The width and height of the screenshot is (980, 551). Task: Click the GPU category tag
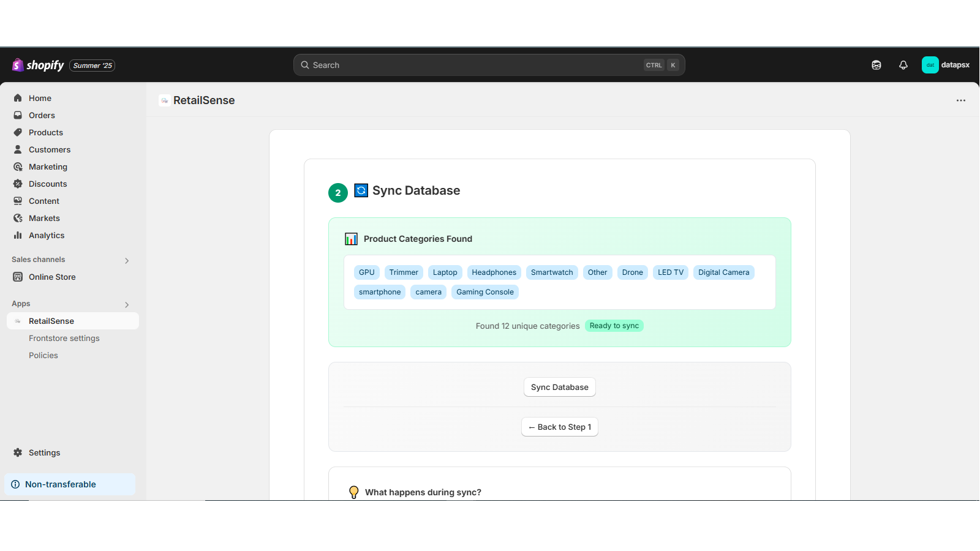coord(367,272)
